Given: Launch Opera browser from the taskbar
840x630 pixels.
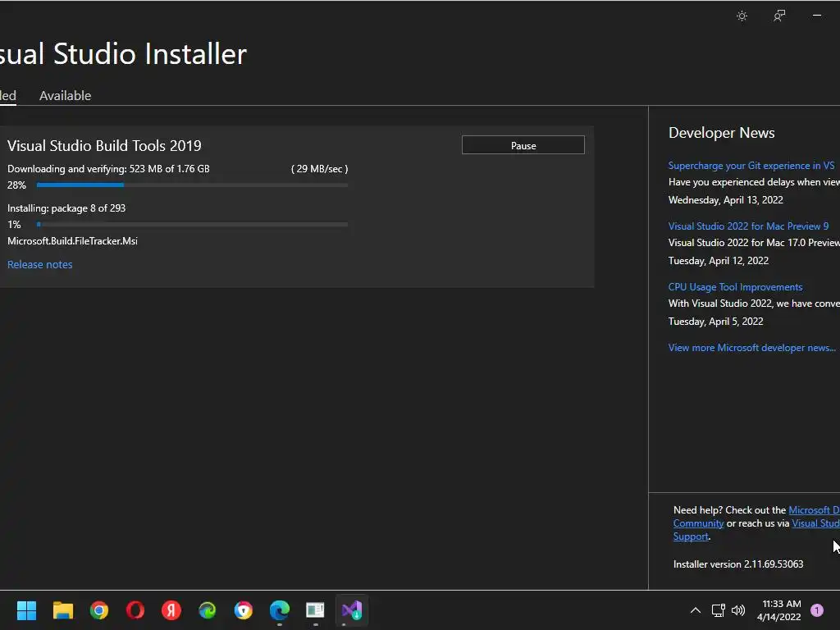Looking at the screenshot, I should tap(135, 610).
